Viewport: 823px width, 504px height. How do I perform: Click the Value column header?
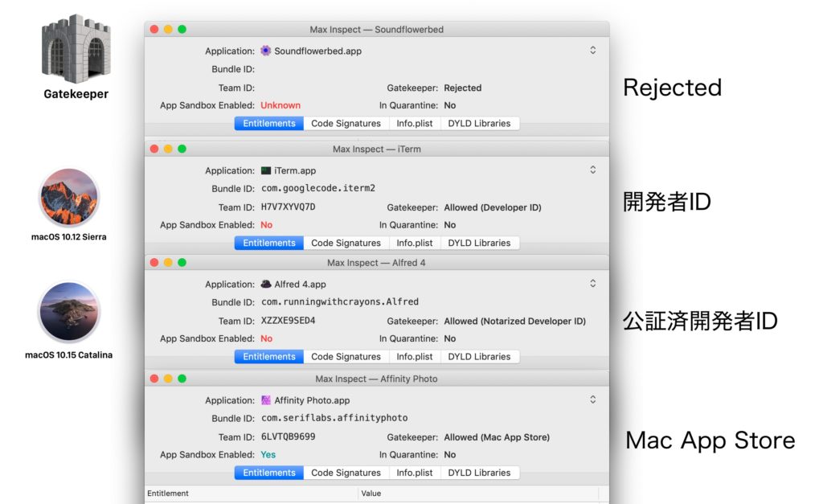coord(372,494)
